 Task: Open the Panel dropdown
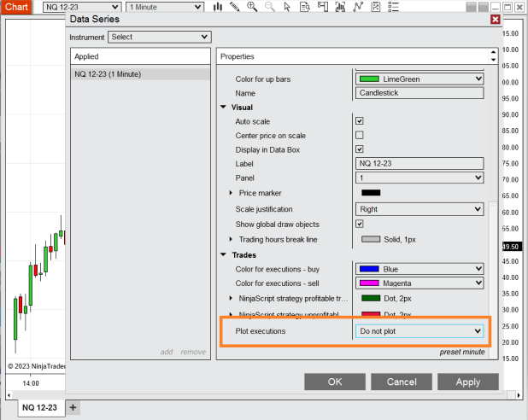(419, 178)
